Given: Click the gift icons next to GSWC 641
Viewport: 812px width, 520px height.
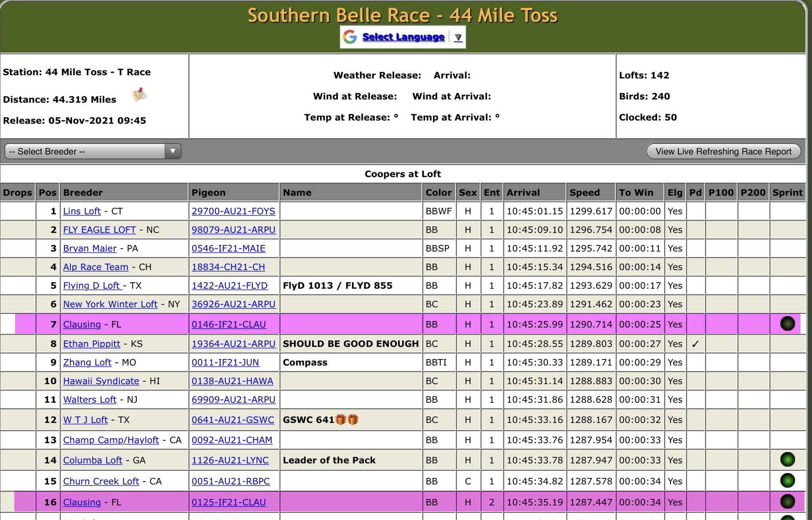Looking at the screenshot, I should pos(347,419).
